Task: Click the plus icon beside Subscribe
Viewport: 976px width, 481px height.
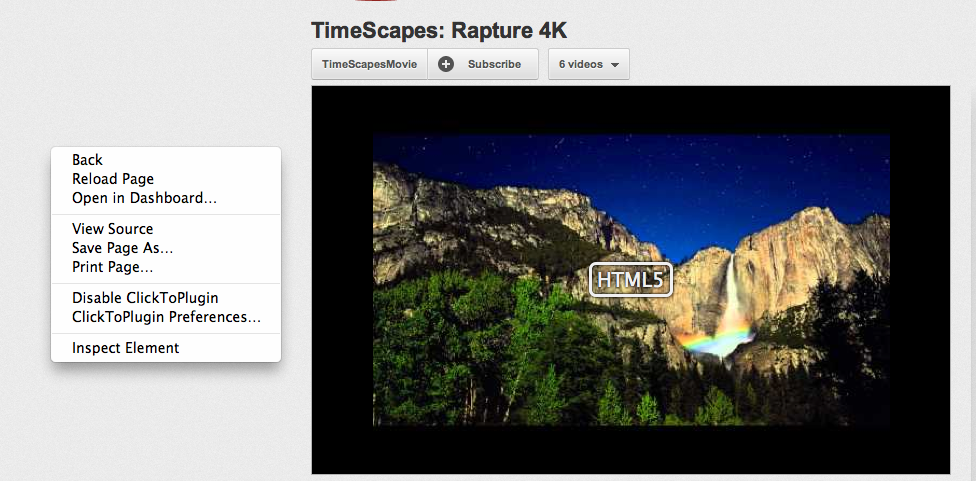Action: coord(446,64)
